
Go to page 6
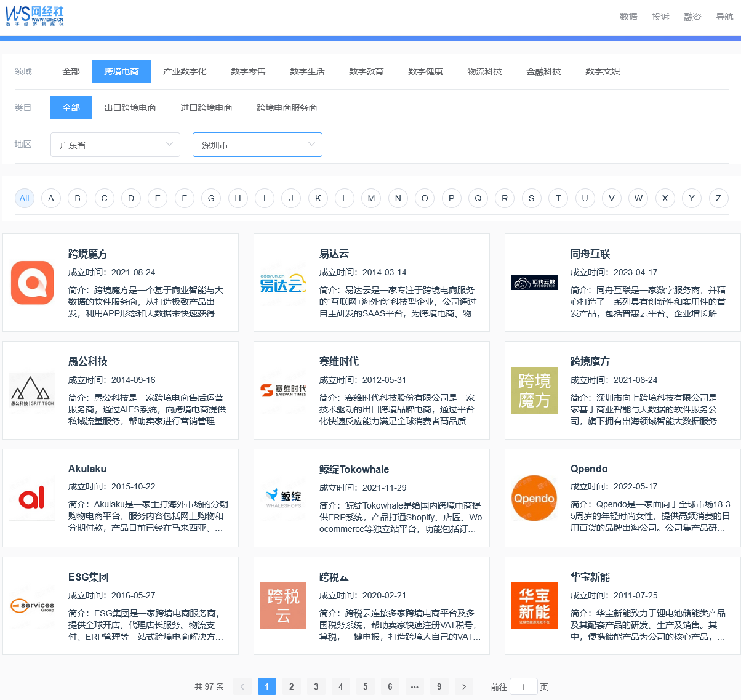pos(390,686)
